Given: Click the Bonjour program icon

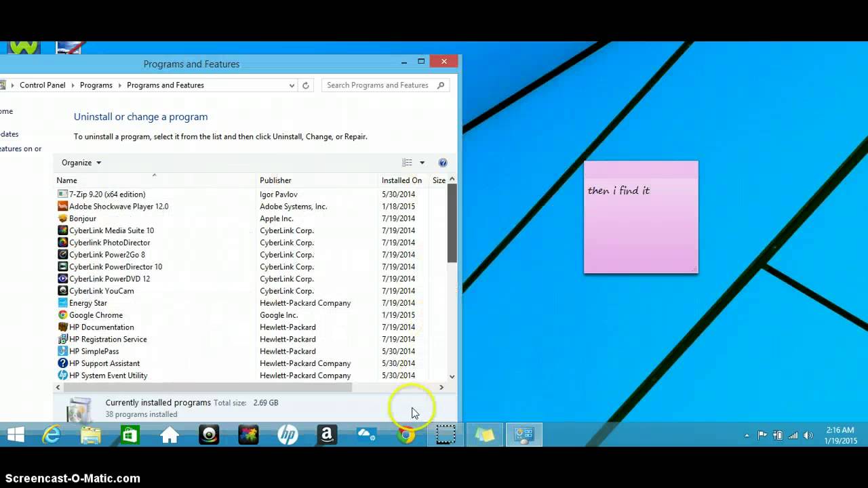Looking at the screenshot, I should (x=62, y=219).
